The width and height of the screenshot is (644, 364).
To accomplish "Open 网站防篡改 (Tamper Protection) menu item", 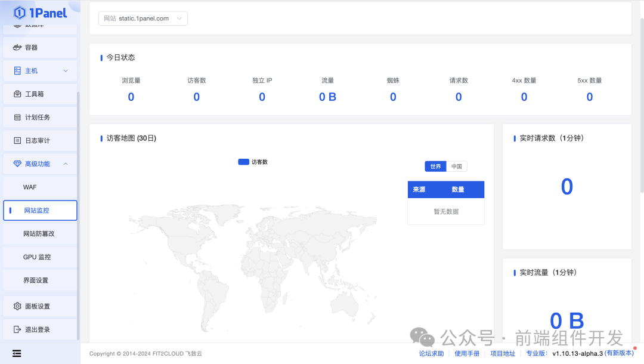I will 40,233.
